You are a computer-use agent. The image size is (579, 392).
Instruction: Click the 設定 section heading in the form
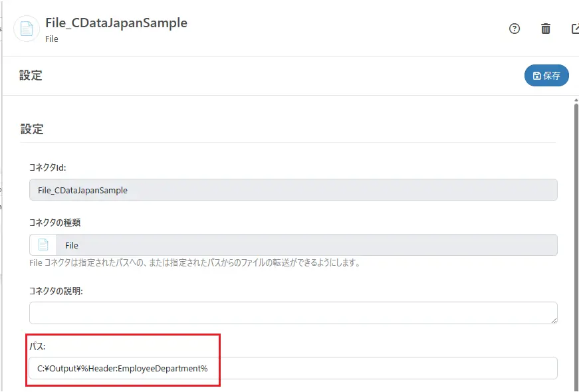point(32,129)
